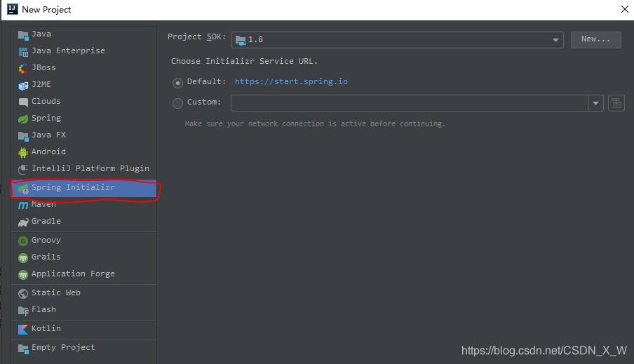Click the JBoss icon

click(x=23, y=68)
